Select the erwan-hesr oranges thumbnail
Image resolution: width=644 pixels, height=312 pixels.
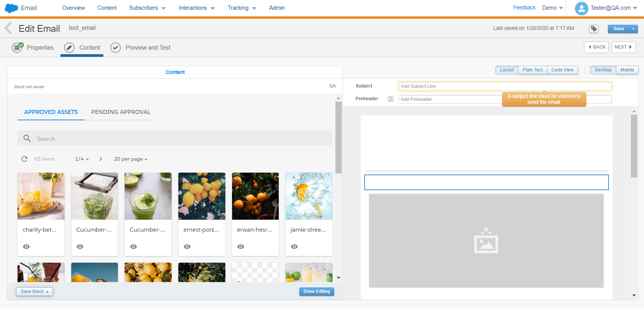click(255, 196)
